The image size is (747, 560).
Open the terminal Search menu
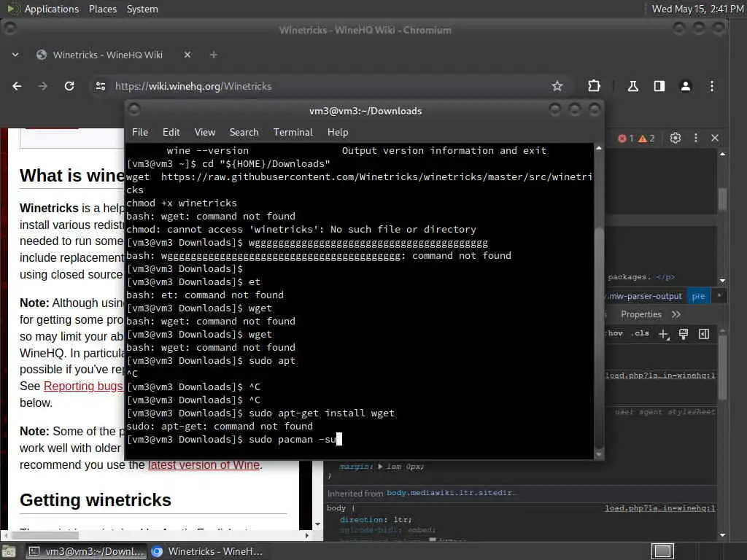pos(244,133)
